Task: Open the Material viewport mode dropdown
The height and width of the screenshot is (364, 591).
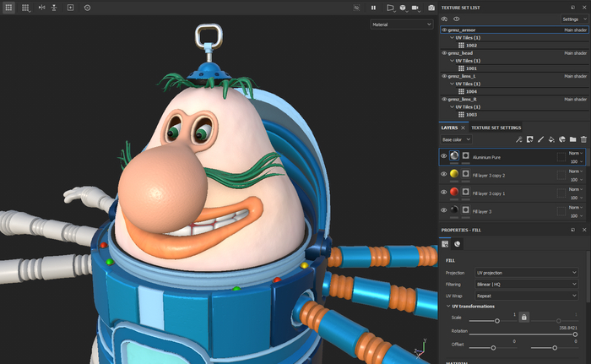Action: (x=401, y=24)
